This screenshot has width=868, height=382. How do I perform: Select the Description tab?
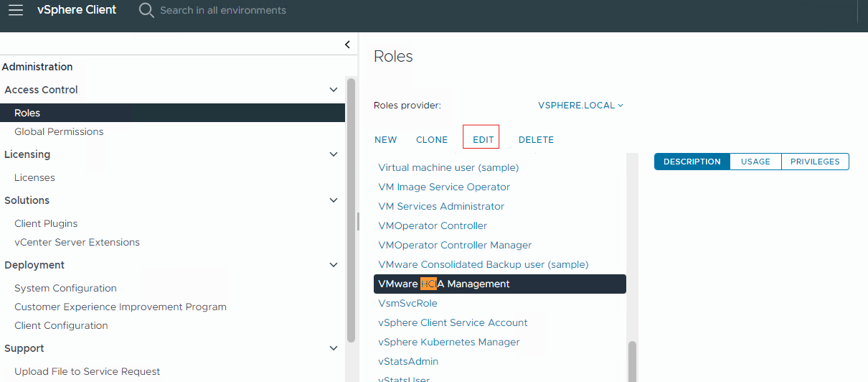[x=692, y=162]
